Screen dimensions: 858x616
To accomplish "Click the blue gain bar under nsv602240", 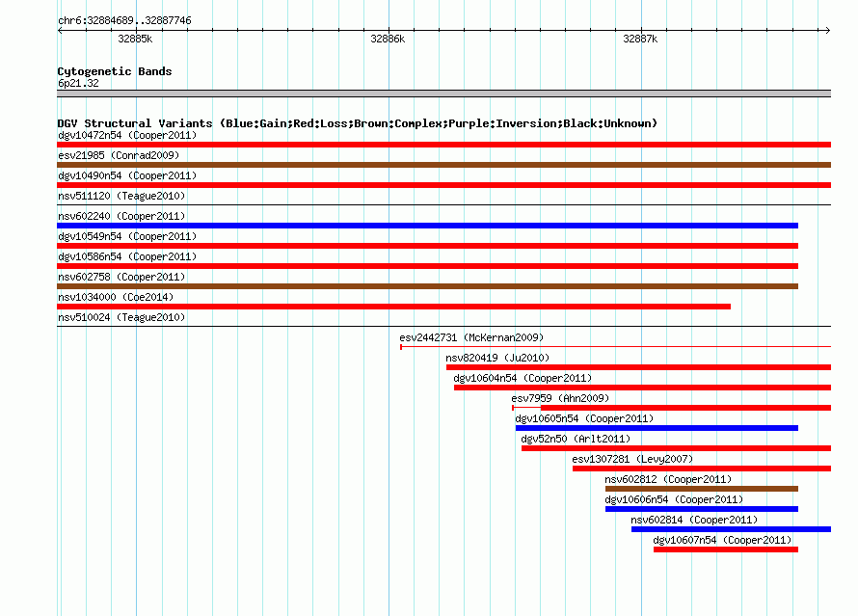I will (427, 226).
